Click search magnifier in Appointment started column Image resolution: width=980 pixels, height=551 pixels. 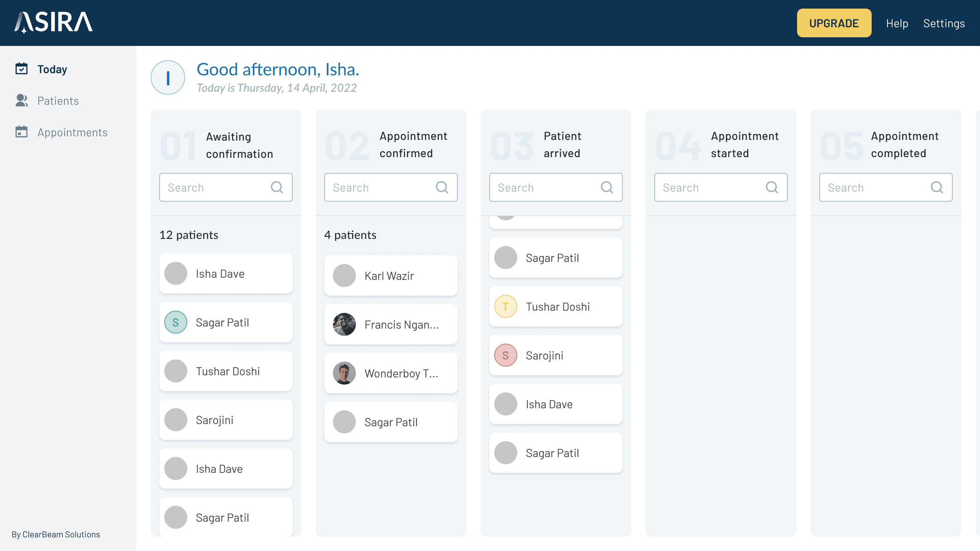[772, 187]
